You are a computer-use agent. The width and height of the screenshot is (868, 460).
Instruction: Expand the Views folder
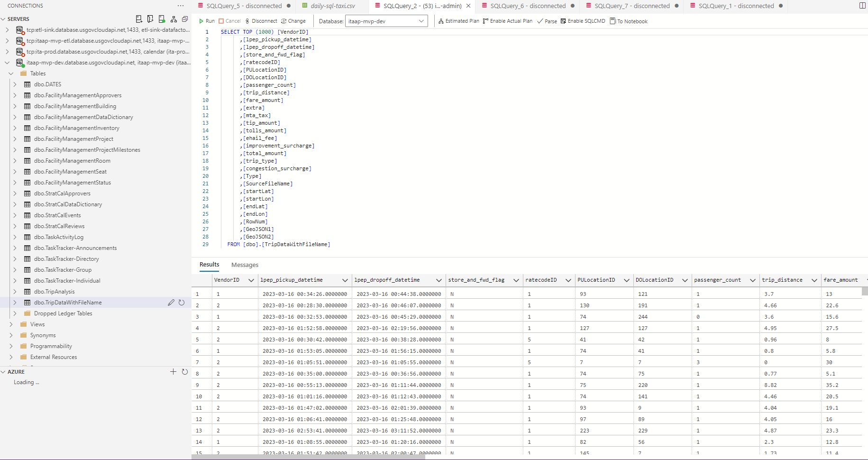tap(11, 324)
